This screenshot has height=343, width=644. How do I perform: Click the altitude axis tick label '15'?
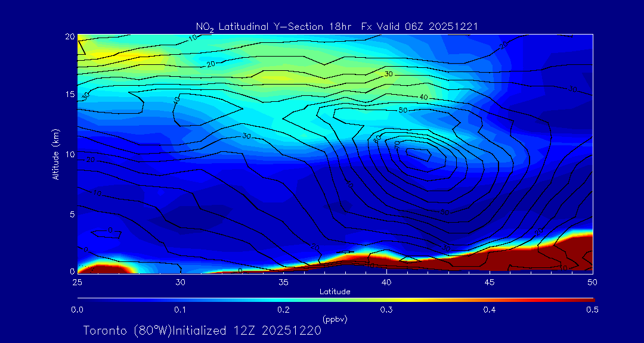[70, 94]
